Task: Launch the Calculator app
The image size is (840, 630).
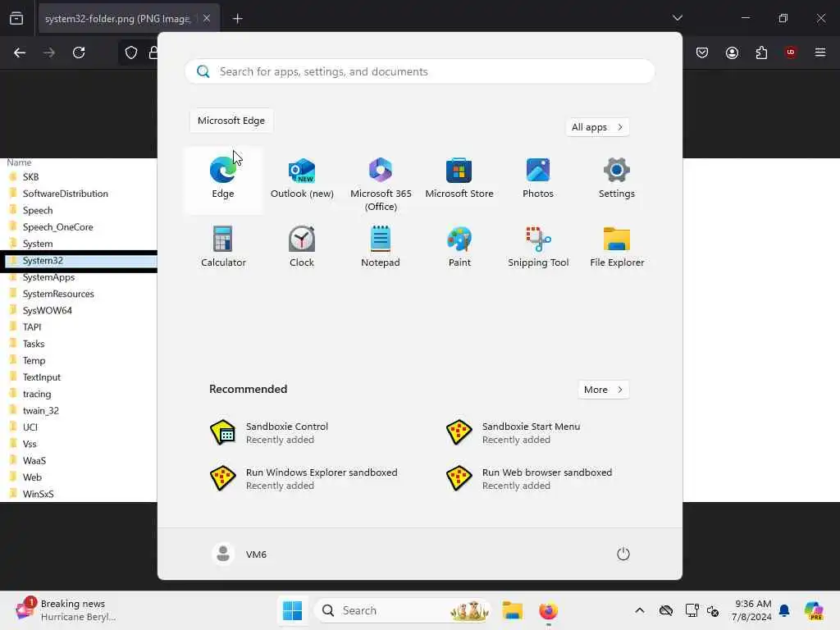Action: click(223, 248)
